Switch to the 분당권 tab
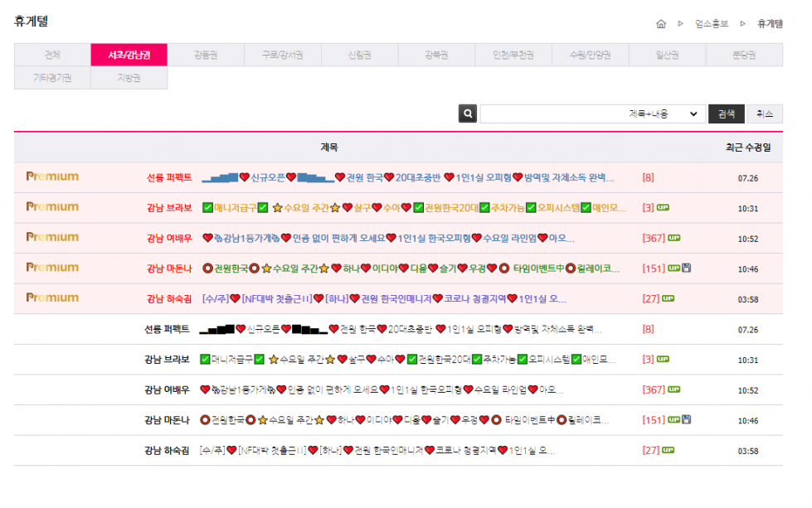Viewport: 812px width, 508px height. tap(744, 55)
